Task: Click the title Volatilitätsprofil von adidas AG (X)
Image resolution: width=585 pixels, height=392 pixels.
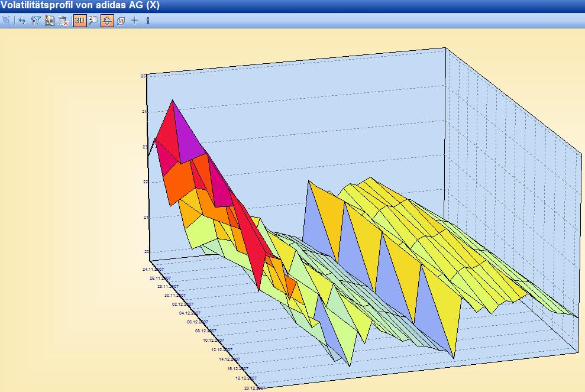Action: [80, 5]
